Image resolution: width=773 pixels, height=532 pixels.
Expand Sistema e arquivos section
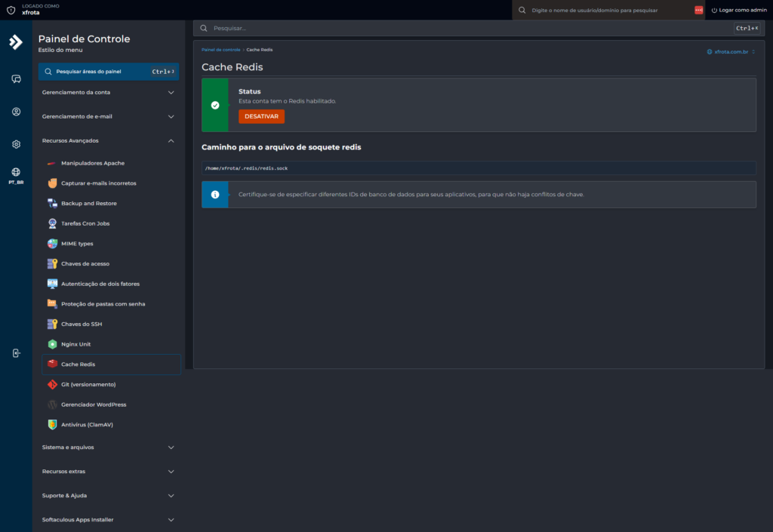[x=109, y=447]
